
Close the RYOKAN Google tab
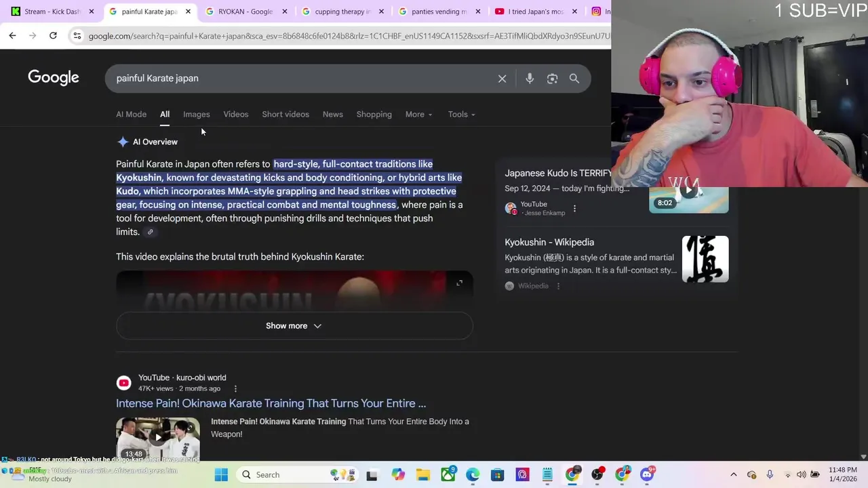point(284,12)
